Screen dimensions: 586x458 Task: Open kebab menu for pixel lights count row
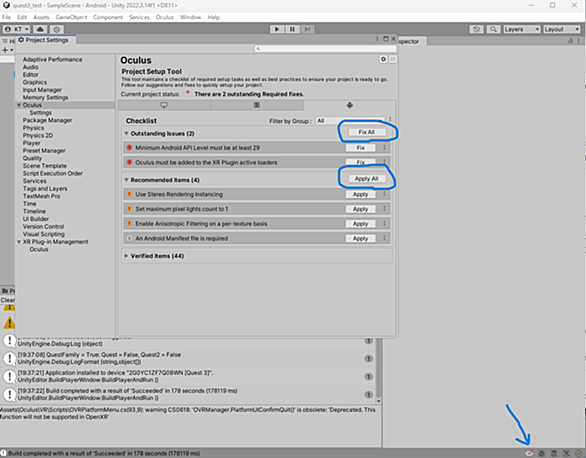pos(384,209)
